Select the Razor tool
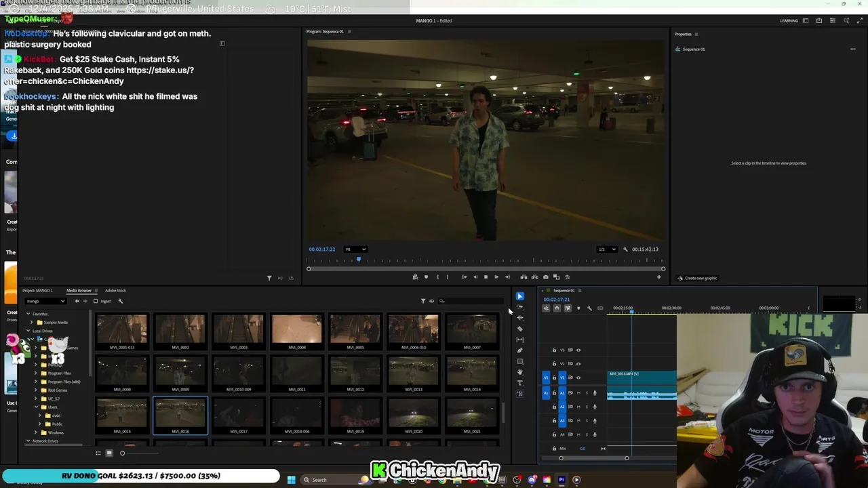 click(520, 329)
